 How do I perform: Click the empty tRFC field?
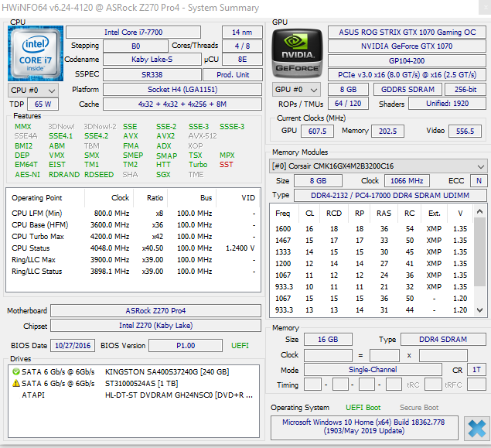click(x=476, y=385)
